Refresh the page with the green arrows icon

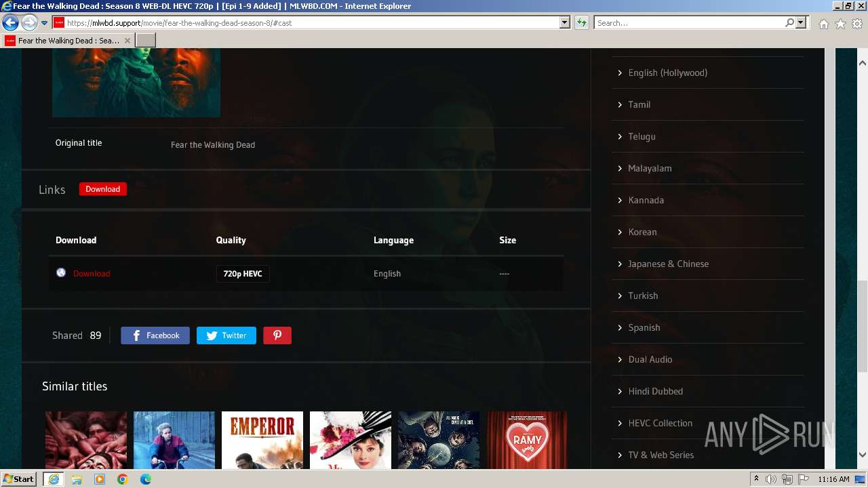582,23
